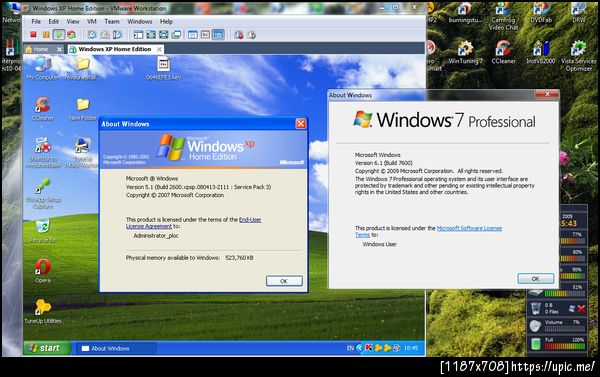
Task: Click the Suspend VM toolbar icon
Action: [x=46, y=35]
